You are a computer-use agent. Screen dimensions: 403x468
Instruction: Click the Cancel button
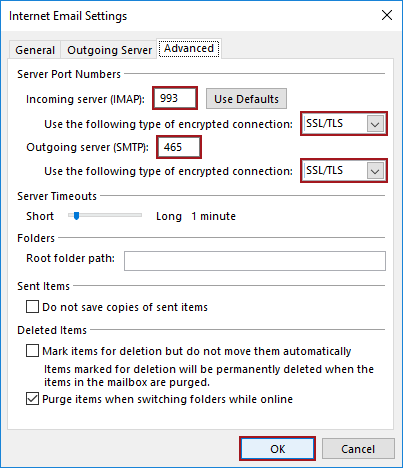click(358, 449)
